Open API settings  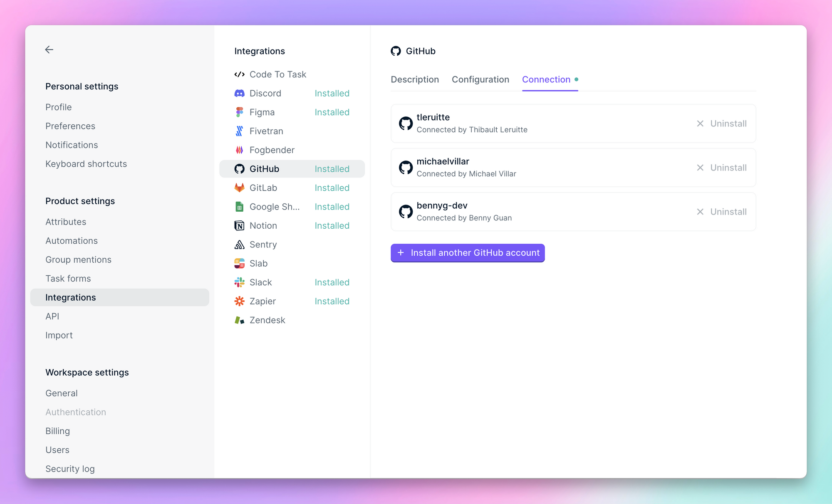(x=52, y=316)
